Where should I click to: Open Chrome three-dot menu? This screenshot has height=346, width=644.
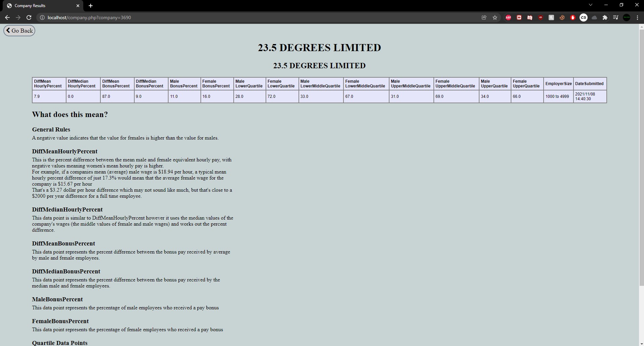click(x=637, y=17)
